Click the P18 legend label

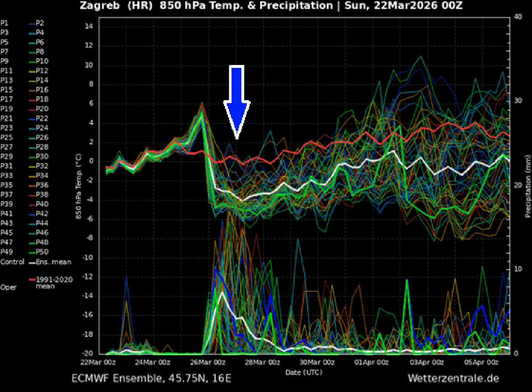pos(42,99)
